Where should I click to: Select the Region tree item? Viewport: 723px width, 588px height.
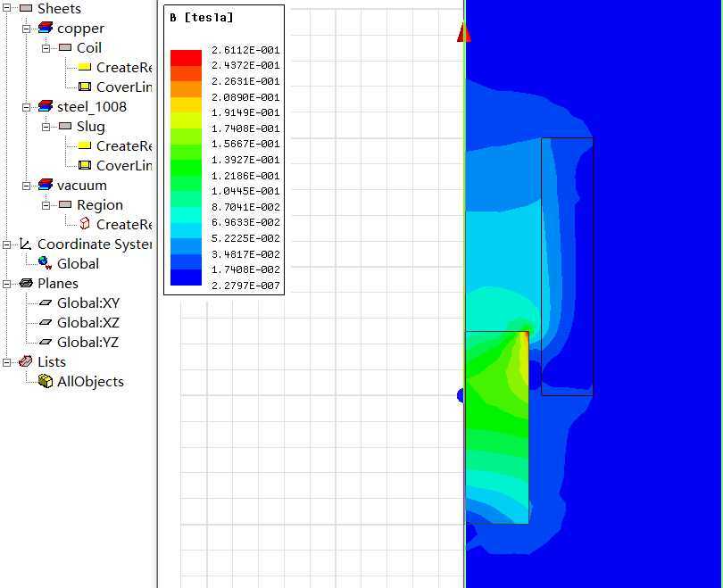coord(100,205)
